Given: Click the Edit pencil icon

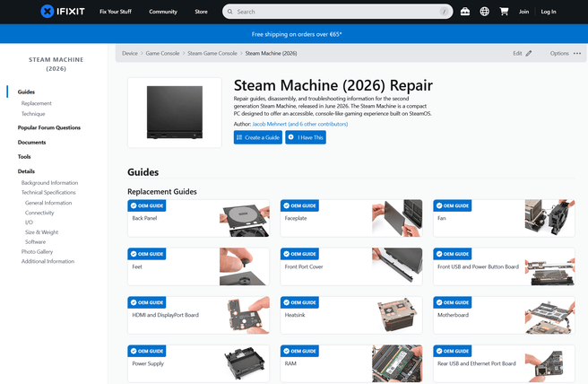Looking at the screenshot, I should click(529, 53).
